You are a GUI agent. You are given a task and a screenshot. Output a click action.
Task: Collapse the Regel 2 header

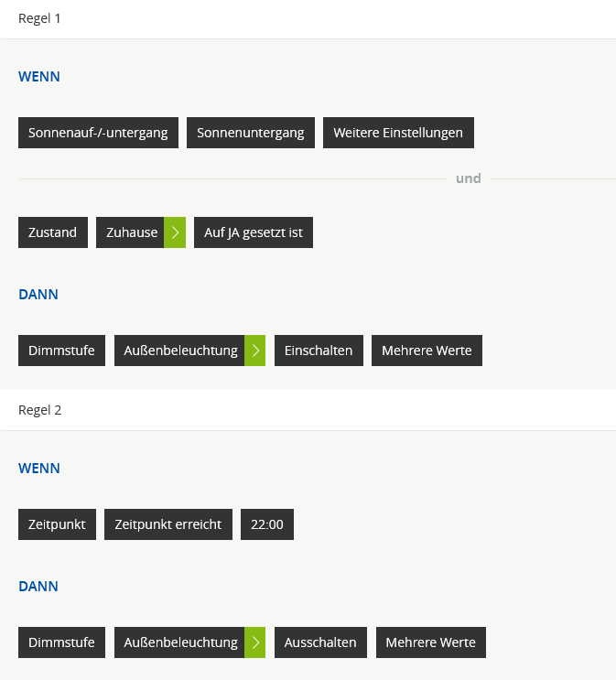pos(39,410)
